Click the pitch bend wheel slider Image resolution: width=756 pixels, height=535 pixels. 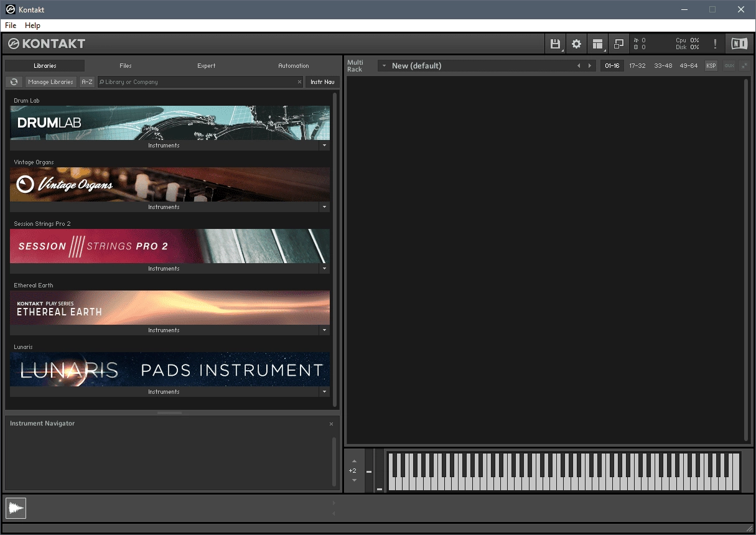pyautogui.click(x=369, y=471)
